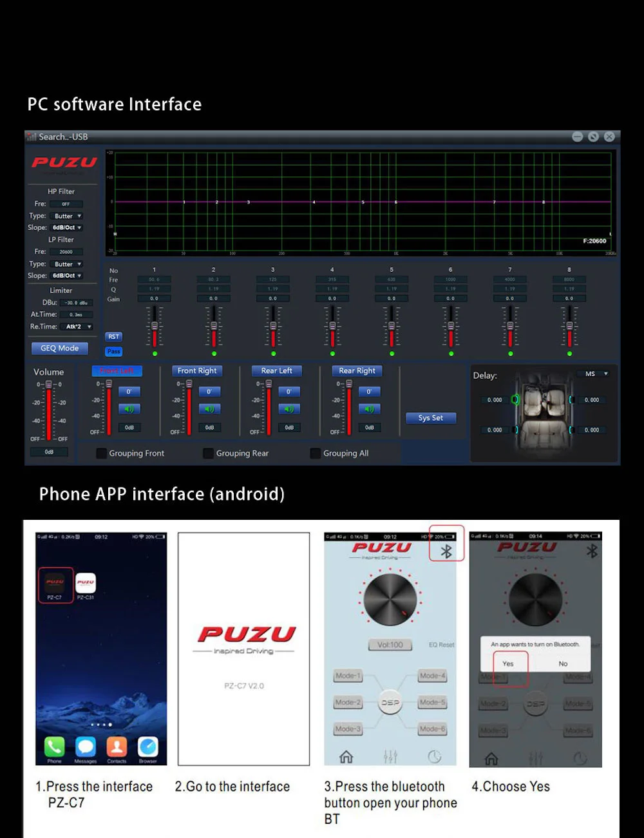The image size is (644, 838).
Task: Open the HP Filter Slope dropdown
Action: point(66,227)
